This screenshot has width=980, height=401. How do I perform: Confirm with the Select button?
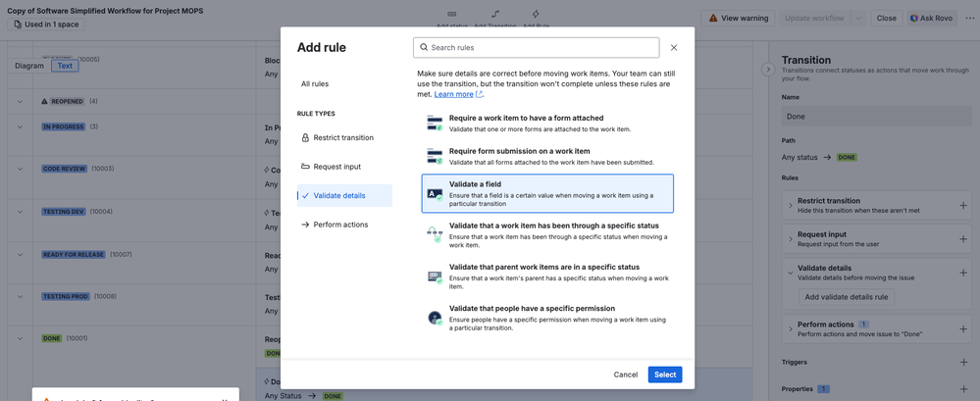665,375
